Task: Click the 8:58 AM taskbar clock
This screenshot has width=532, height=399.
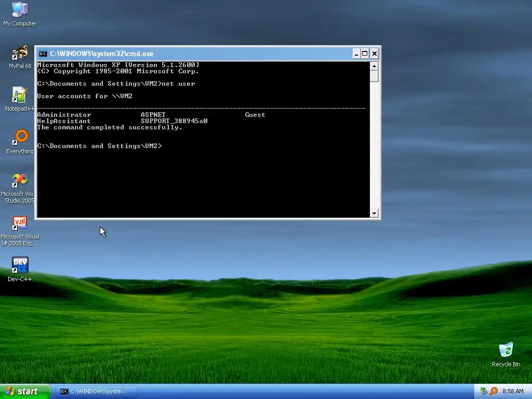Action: click(x=513, y=391)
